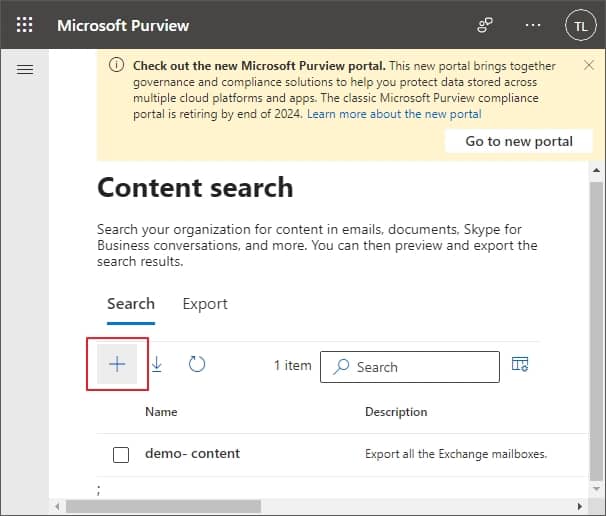The image size is (606, 516).
Task: Switch to the Export tab
Action: [205, 304]
